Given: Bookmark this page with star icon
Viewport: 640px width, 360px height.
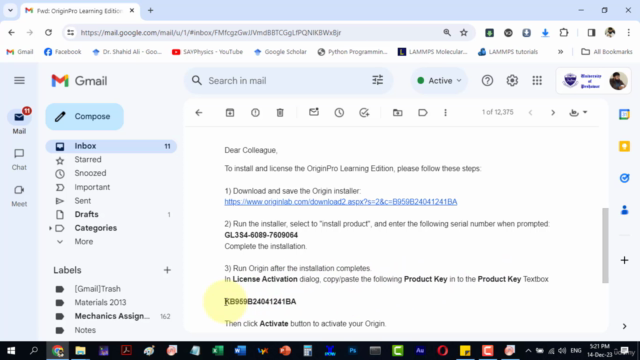Looking at the screenshot, I should click(x=464, y=33).
